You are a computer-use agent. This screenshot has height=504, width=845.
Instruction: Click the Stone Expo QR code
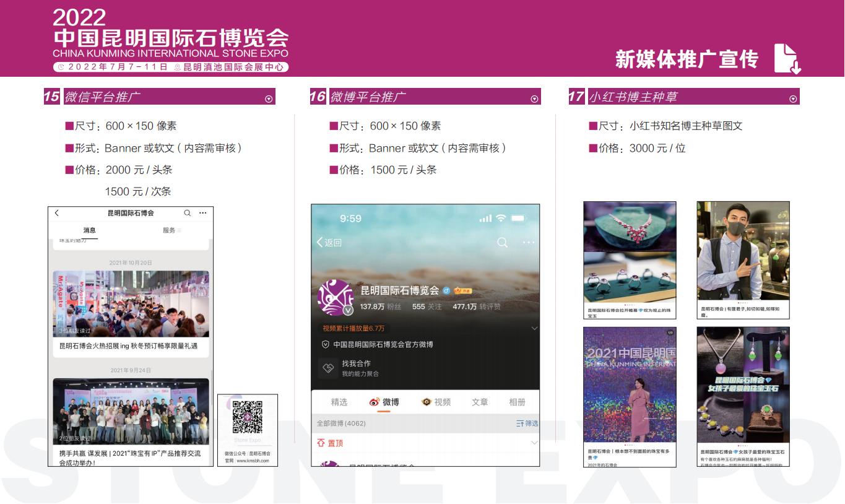point(248,417)
